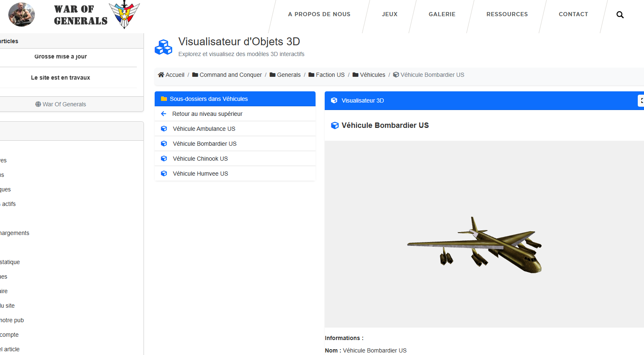
Task: Open A PROPOS DE NOUS menu
Action: (319, 14)
